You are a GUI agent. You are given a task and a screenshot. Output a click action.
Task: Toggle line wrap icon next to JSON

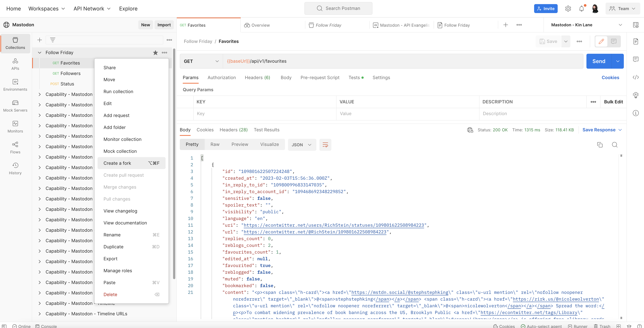pos(325,145)
